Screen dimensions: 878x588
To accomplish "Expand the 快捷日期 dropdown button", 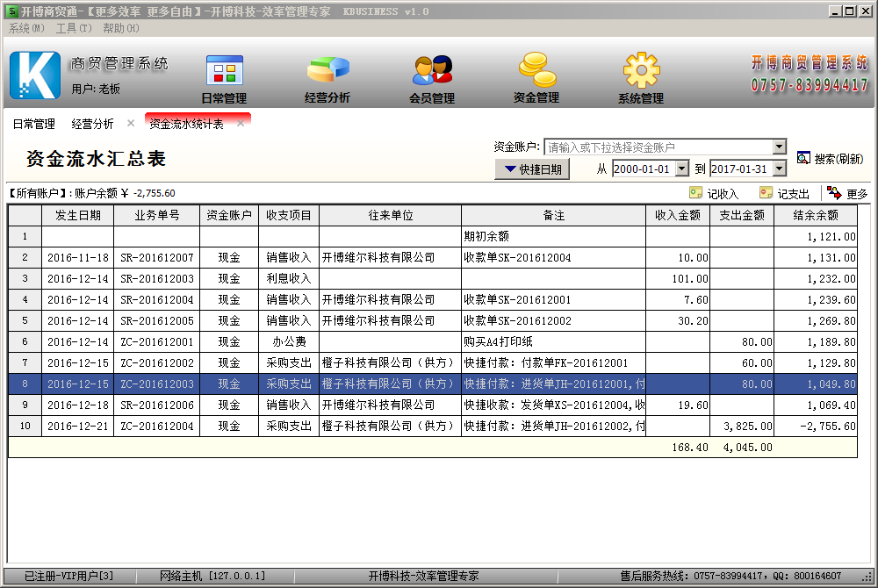I will click(x=532, y=169).
